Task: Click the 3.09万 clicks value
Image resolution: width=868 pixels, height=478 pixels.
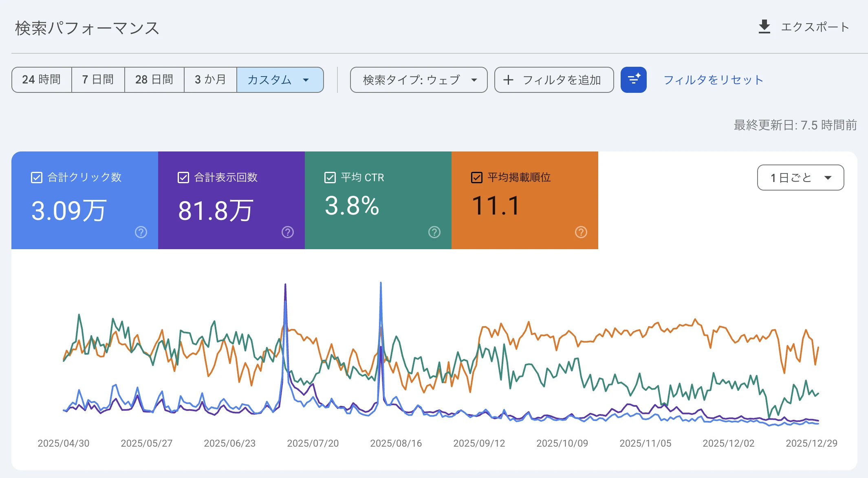Action: (69, 211)
